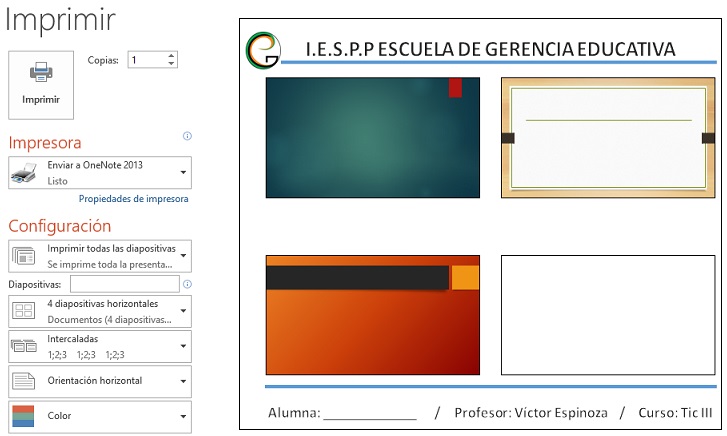Open the OneNote 2013 printer dropdown
Screen dimensions: 727x436
pyautogui.click(x=183, y=173)
